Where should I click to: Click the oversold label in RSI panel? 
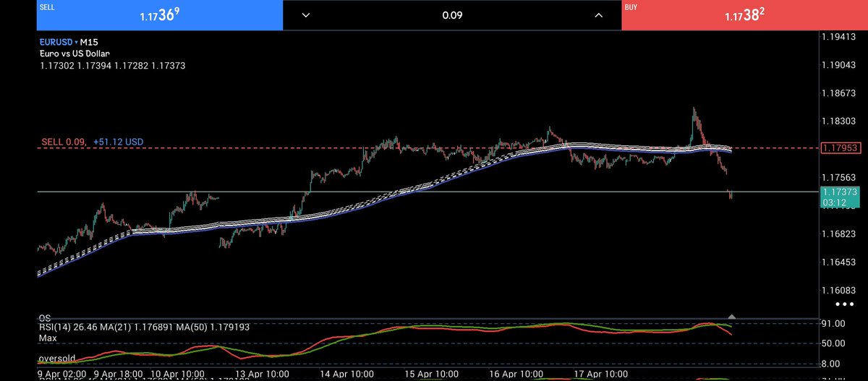[57, 357]
